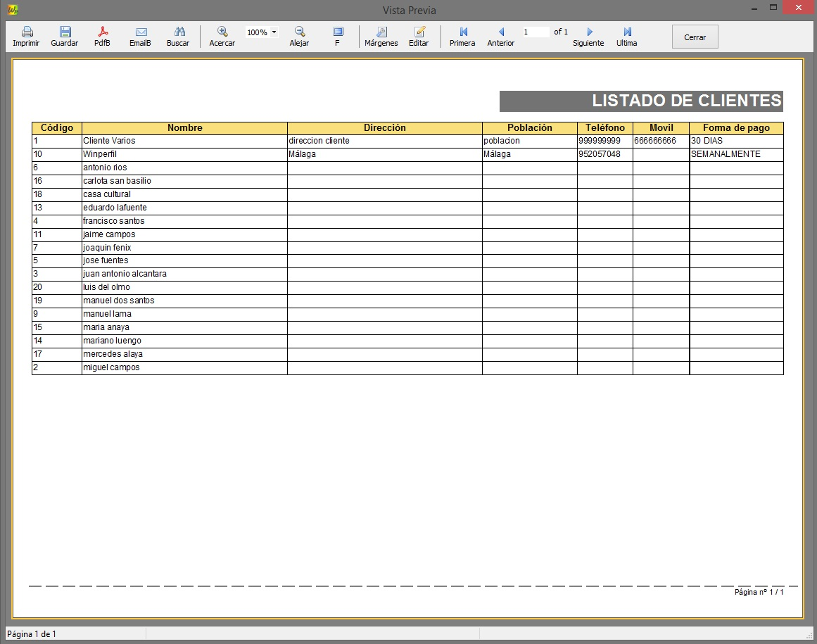Click the 30 DIAS payment cell
Viewport: 817px width, 644px height.
pyautogui.click(x=736, y=141)
